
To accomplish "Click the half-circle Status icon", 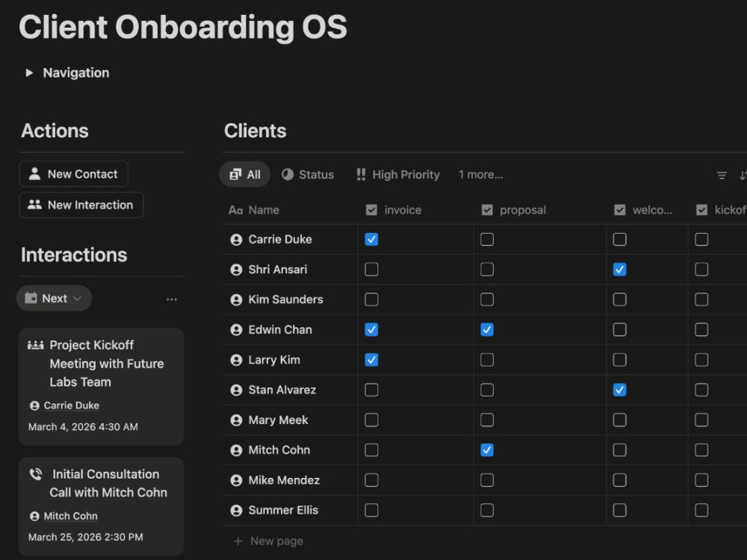I will pyautogui.click(x=288, y=174).
